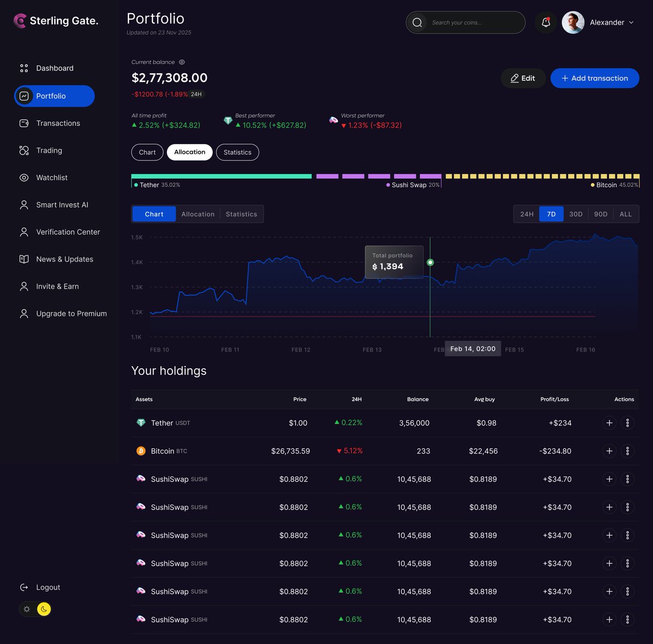Open notifications bell icon

coord(546,22)
